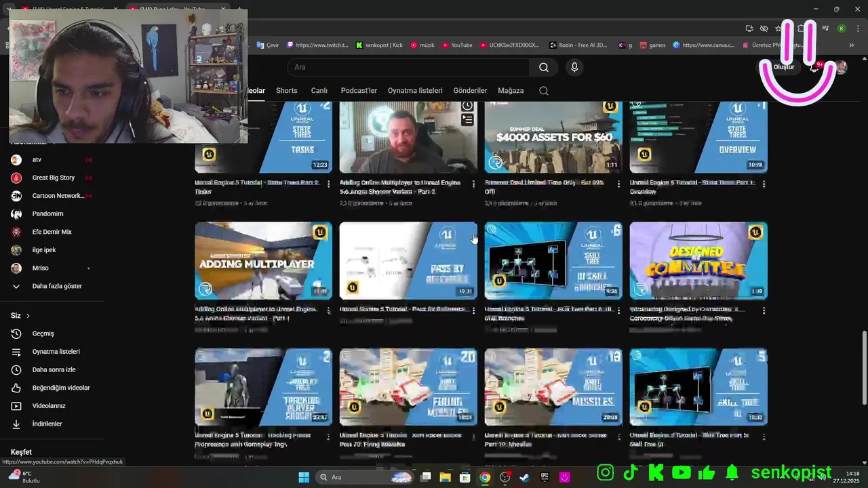868x488 pixels.
Task: Switch to the Oynatma listeleri channel tab
Action: 415,91
